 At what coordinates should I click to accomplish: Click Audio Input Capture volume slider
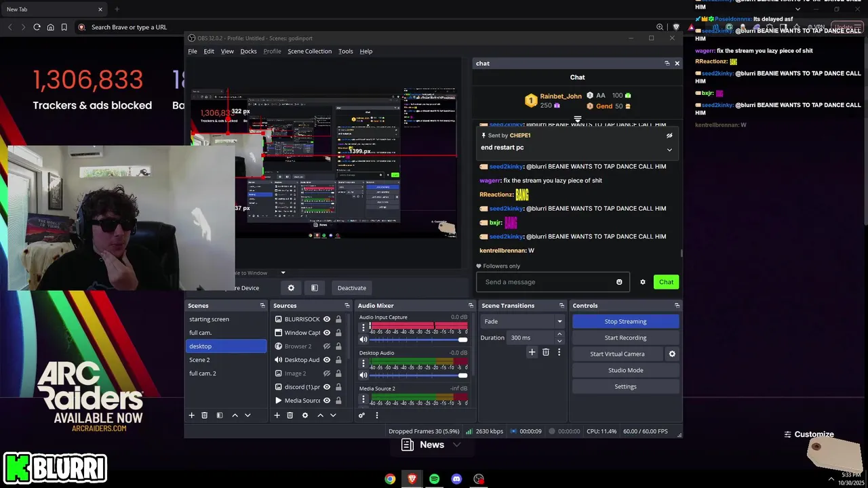(419, 340)
